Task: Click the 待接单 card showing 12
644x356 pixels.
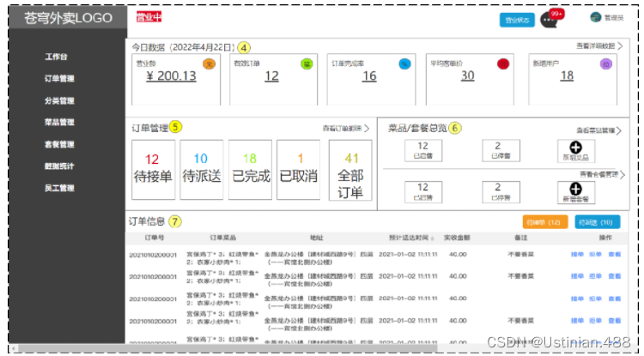Action: coord(153,170)
